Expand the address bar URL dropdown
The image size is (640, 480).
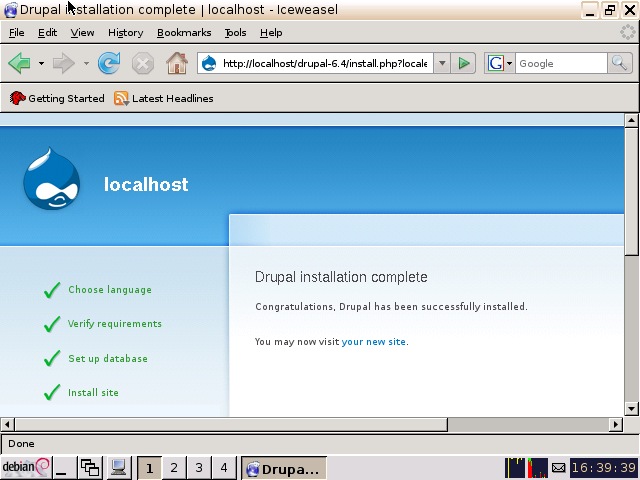coord(442,63)
